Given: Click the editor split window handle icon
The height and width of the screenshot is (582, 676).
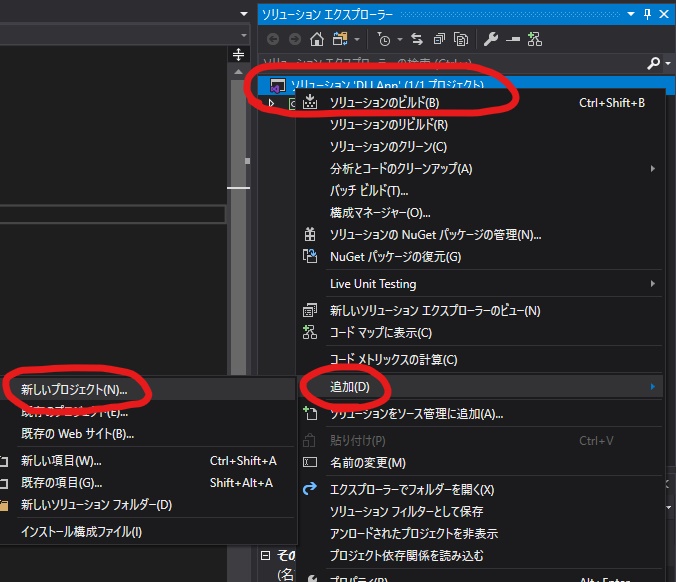Looking at the screenshot, I should 238,55.
